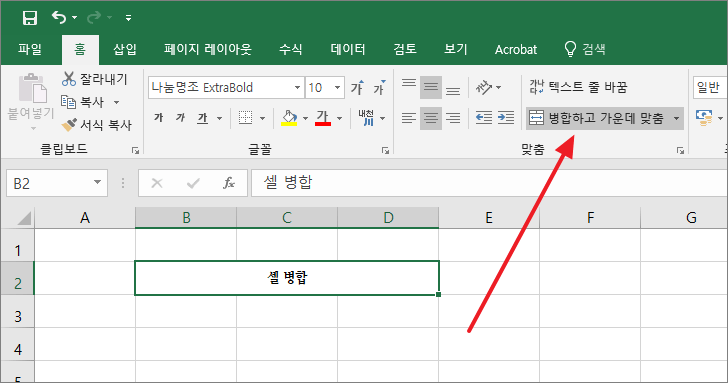Open the 데이터 (Data) ribbon tab

348,49
